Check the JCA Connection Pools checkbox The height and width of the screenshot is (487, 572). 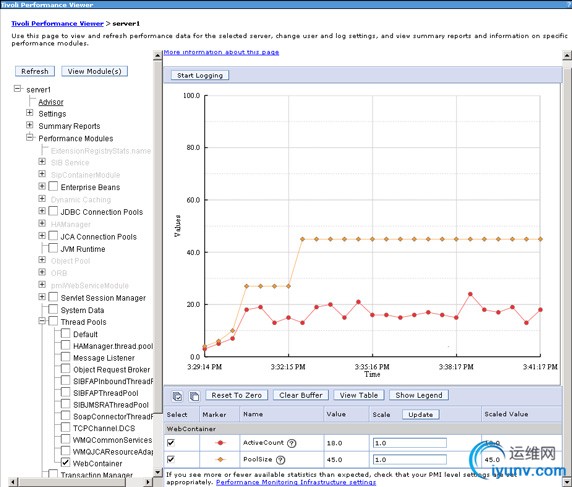point(53,236)
